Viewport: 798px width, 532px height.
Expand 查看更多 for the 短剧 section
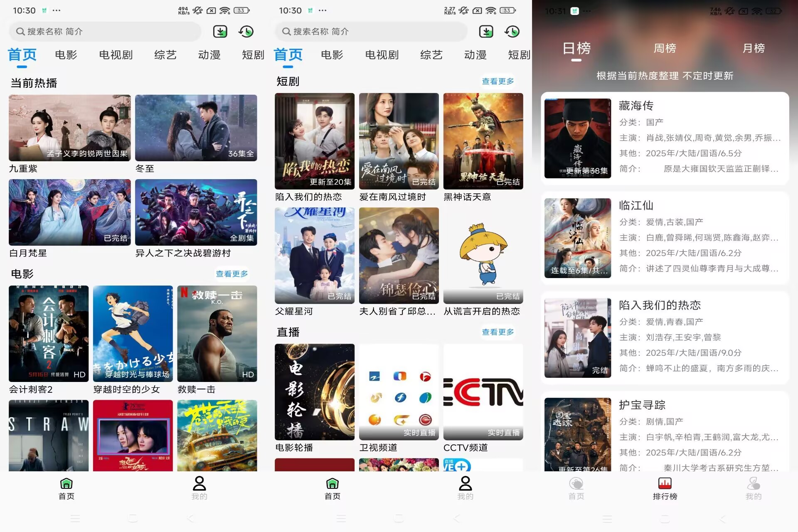(x=498, y=81)
